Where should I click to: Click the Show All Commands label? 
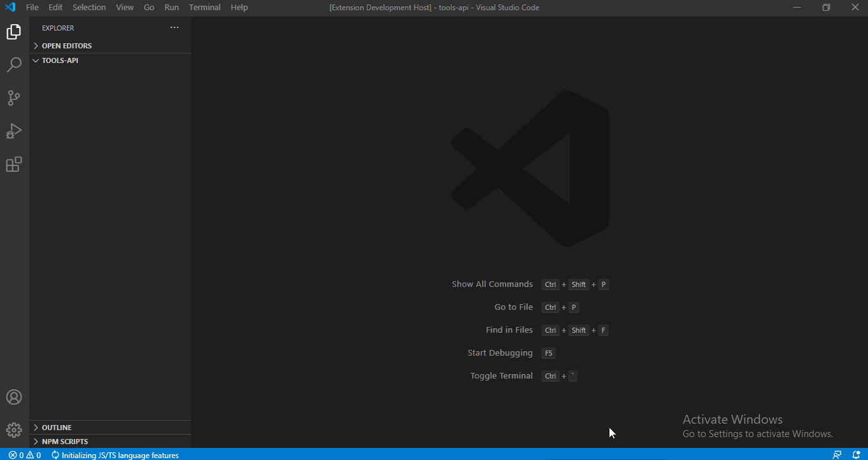(x=492, y=284)
